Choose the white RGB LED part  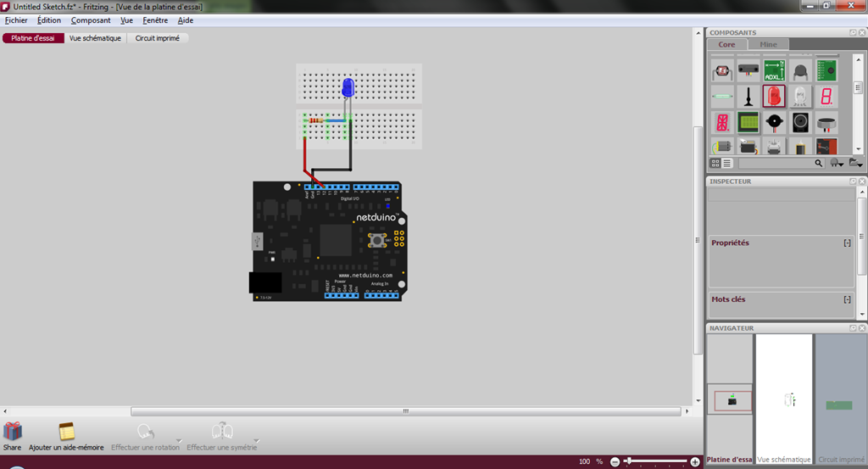pyautogui.click(x=800, y=97)
